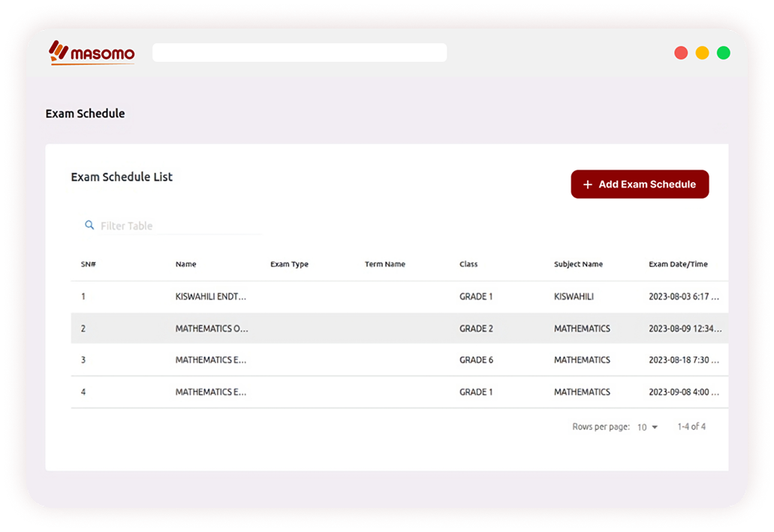Select the GRADE 6 mathematics row
The image size is (774, 532).
point(476,360)
